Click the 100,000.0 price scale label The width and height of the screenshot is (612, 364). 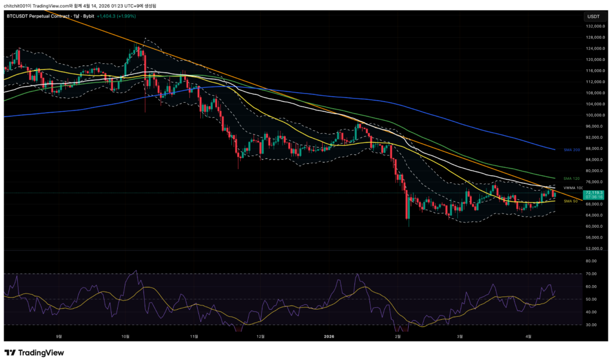tap(592, 115)
